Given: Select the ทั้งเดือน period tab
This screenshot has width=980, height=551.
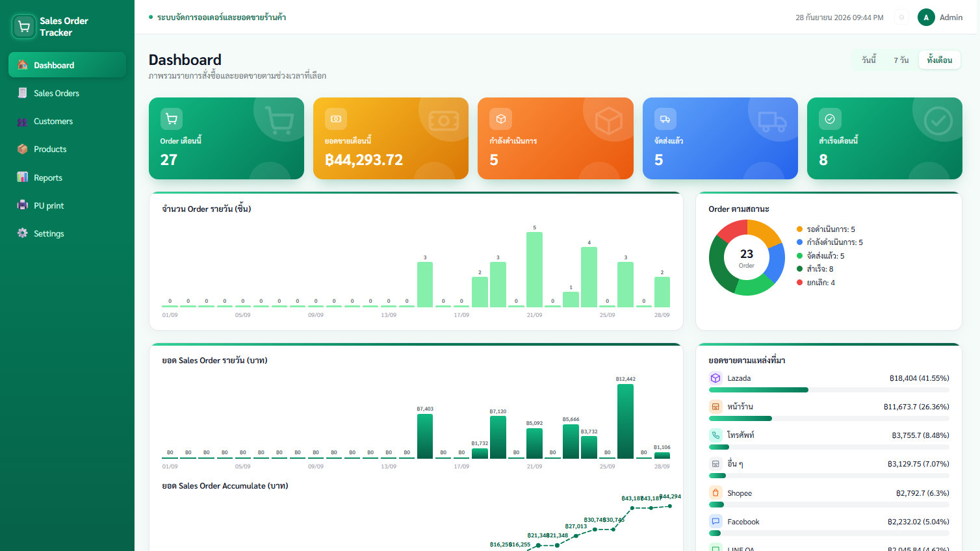Looking at the screenshot, I should coord(940,60).
